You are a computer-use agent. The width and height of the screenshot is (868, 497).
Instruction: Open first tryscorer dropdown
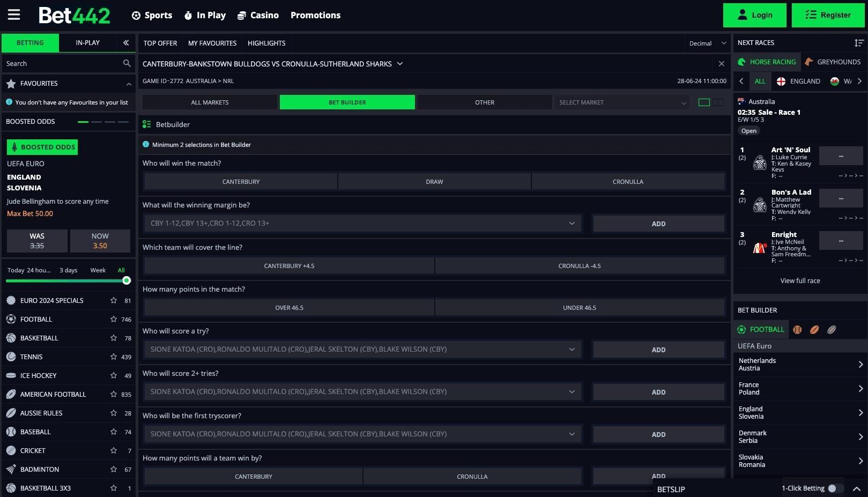tap(363, 434)
